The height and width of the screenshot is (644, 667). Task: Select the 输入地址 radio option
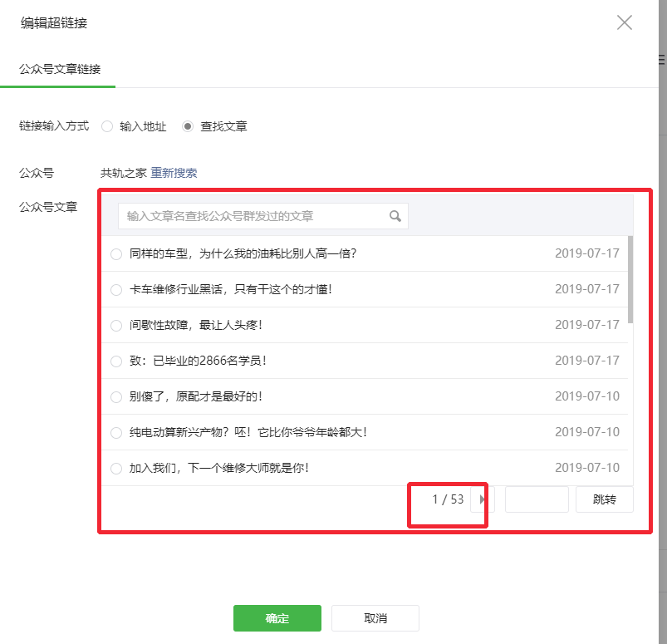tap(107, 126)
